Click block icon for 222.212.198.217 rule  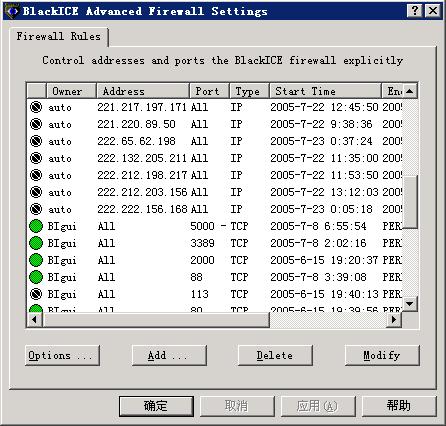pyautogui.click(x=36, y=175)
